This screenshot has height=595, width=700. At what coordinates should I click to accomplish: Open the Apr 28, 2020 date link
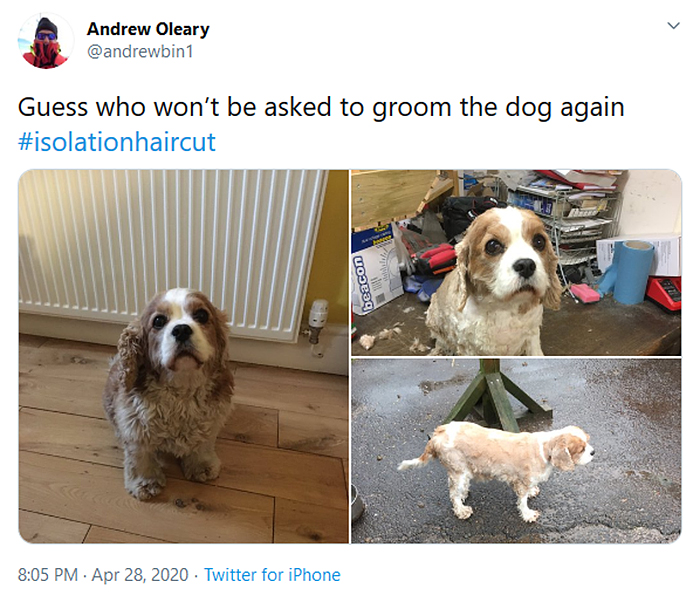pyautogui.click(x=140, y=574)
